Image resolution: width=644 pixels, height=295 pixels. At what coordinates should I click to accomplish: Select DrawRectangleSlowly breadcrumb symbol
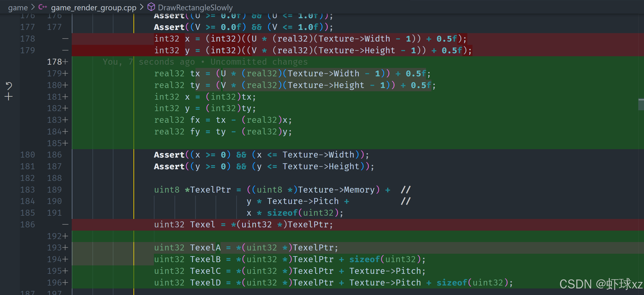[x=195, y=7]
